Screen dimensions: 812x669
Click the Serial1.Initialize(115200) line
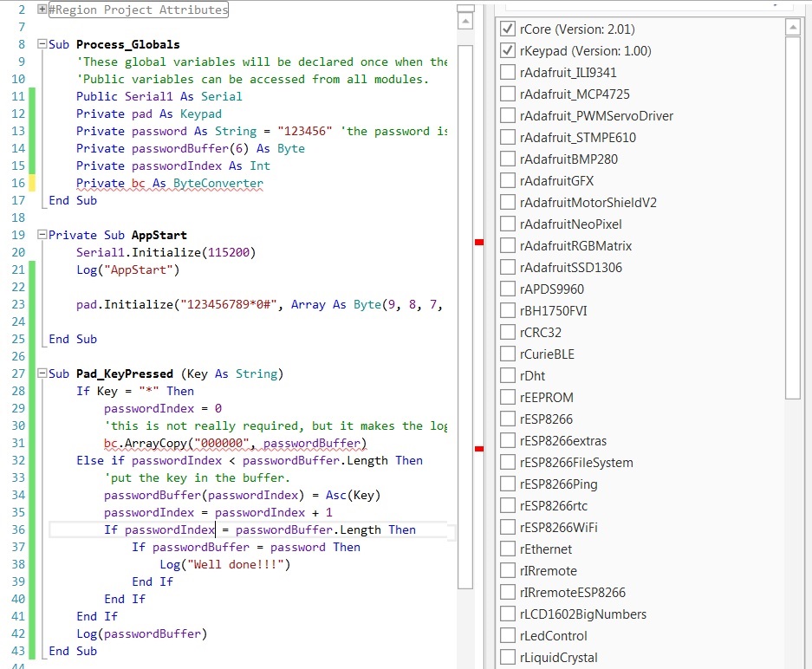tap(166, 252)
